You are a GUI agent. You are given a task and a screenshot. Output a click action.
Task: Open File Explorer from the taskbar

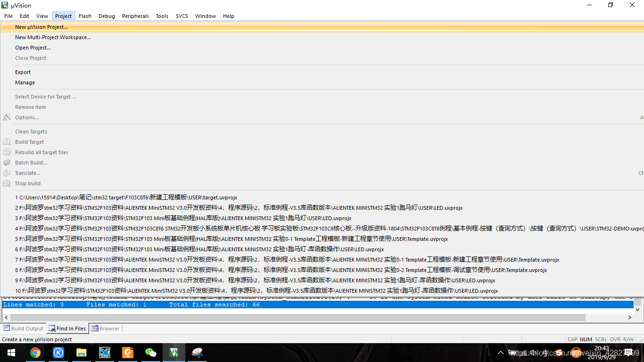pyautogui.click(x=82, y=353)
